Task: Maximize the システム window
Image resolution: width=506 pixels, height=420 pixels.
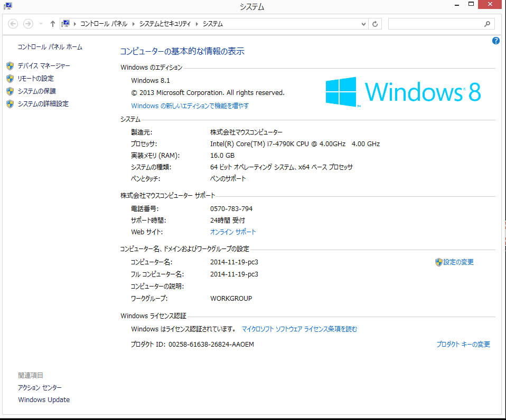Action: [x=471, y=4]
